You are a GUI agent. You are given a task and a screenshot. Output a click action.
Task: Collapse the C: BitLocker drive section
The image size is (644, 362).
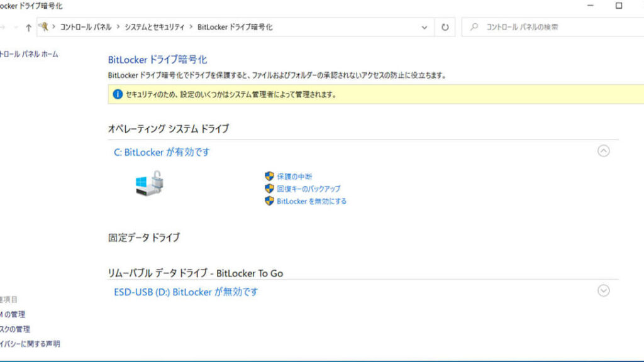click(x=603, y=151)
